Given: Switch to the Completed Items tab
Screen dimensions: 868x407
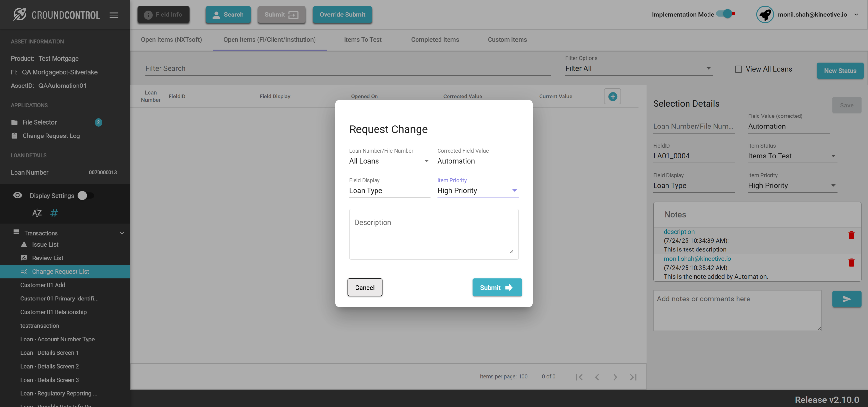Looking at the screenshot, I should [x=435, y=40].
